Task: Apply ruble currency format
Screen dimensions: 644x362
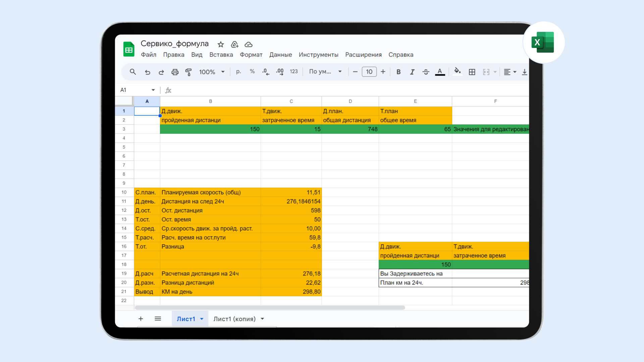Action: click(x=238, y=71)
